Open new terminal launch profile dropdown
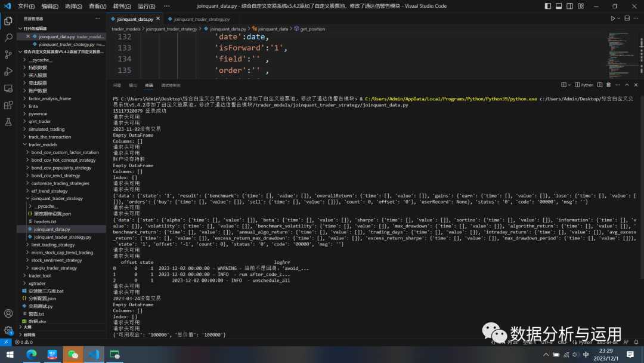The image size is (644, 363). pos(569,85)
